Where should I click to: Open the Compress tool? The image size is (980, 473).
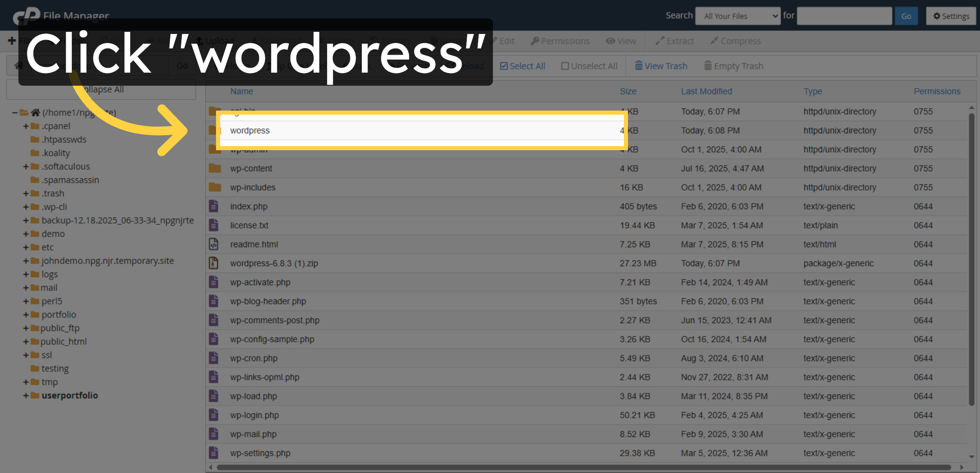tap(735, 41)
